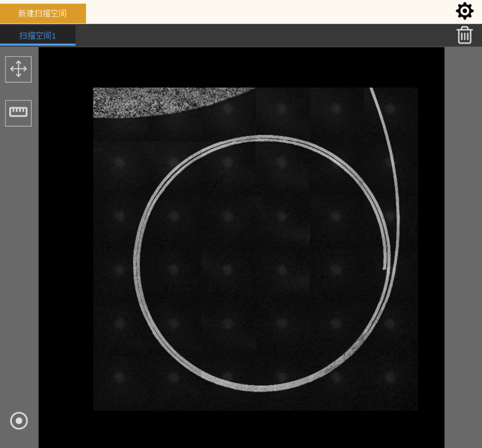Click the empty gray panel on the right

coord(463,239)
